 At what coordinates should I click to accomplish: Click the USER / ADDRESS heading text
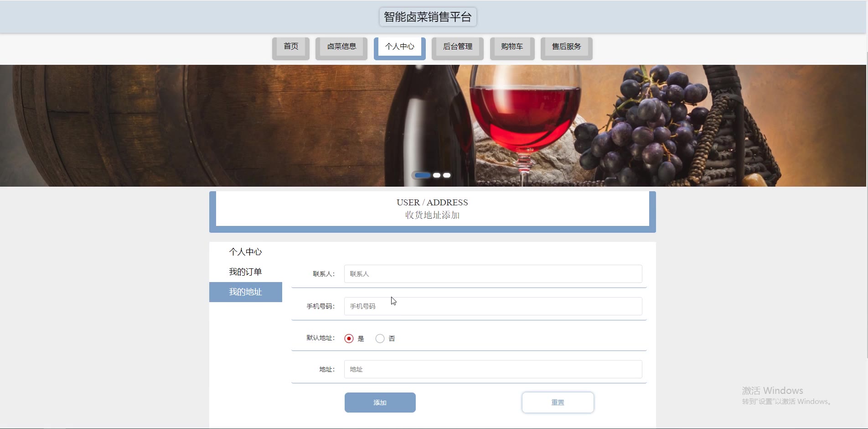432,203
